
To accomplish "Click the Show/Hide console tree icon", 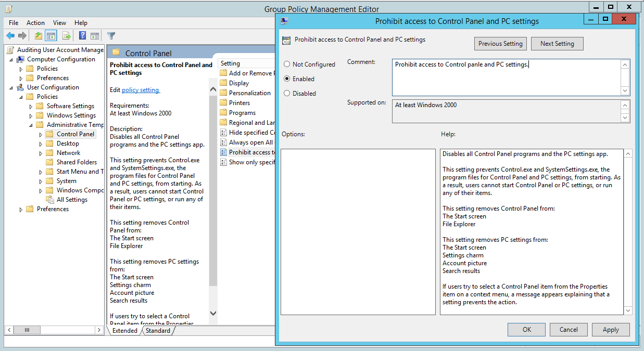I will tap(51, 36).
